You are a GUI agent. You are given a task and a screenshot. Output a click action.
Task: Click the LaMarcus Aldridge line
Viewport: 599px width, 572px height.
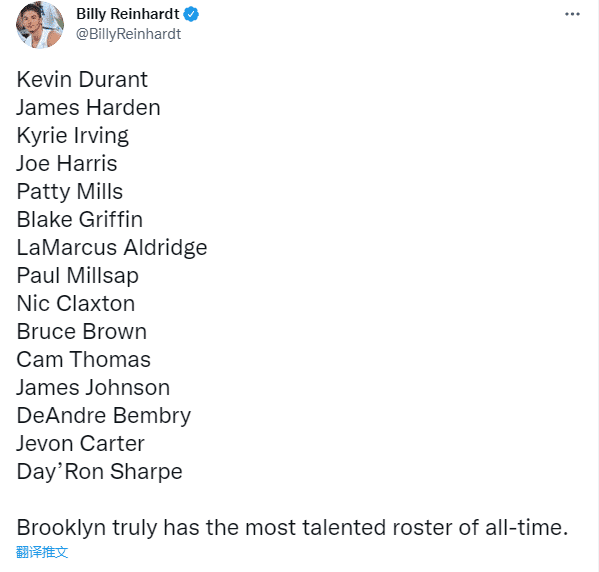point(112,248)
